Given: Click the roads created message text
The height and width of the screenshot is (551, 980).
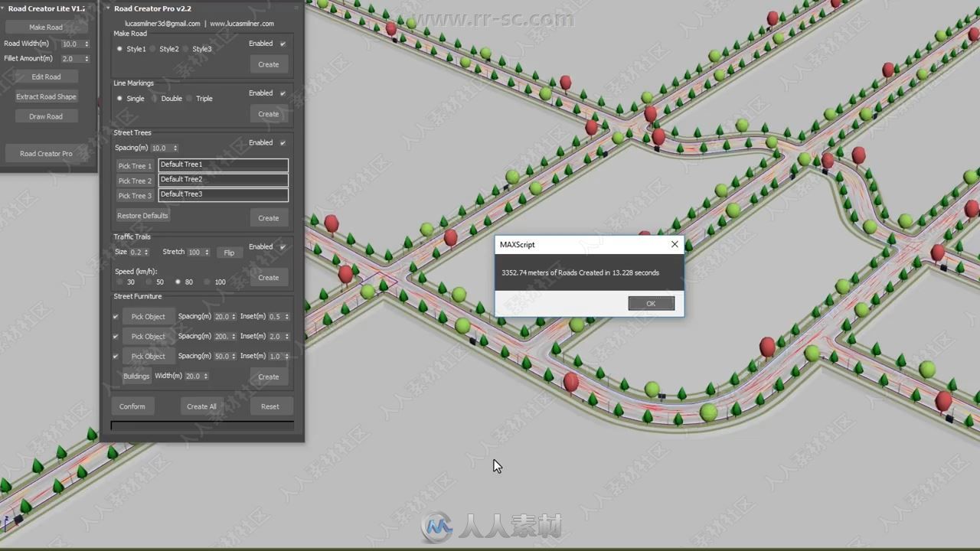Looking at the screenshot, I should [580, 272].
